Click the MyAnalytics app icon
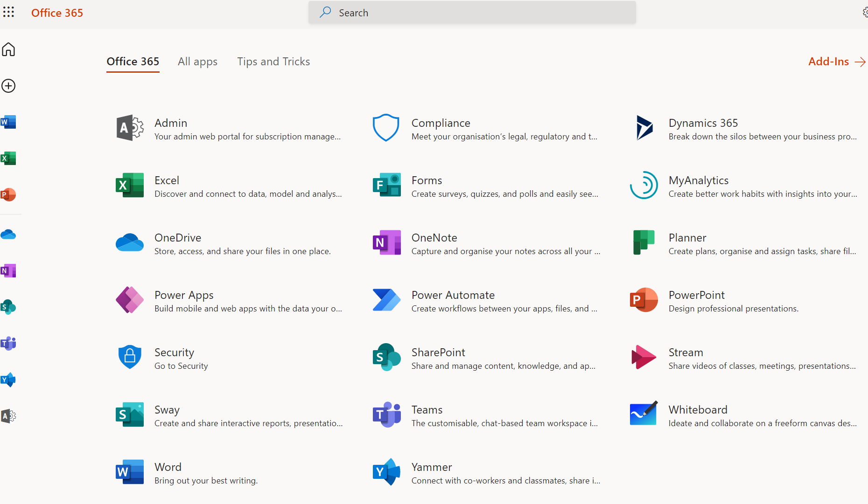Screen dimensions: 868x504 [644, 185]
